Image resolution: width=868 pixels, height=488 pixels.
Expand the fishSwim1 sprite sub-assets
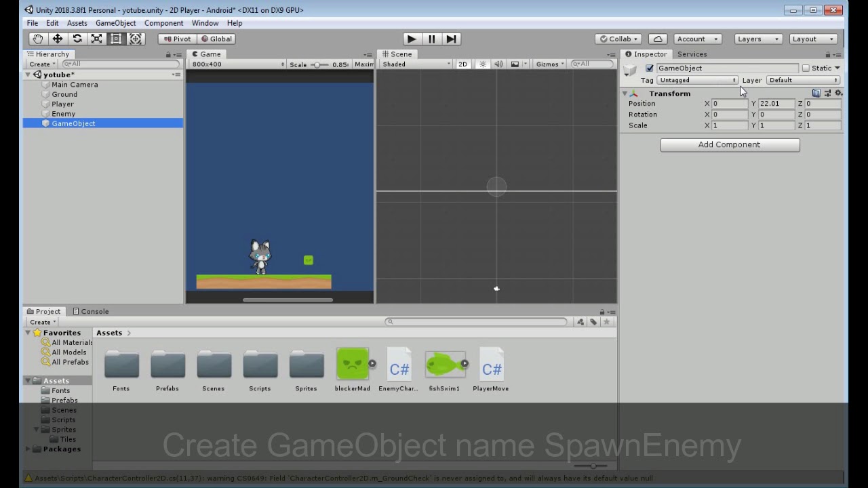(x=465, y=364)
